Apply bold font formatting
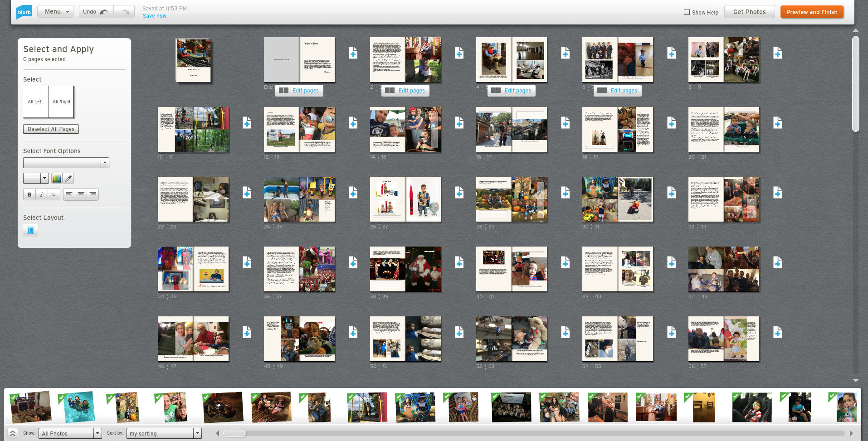 pos(29,194)
